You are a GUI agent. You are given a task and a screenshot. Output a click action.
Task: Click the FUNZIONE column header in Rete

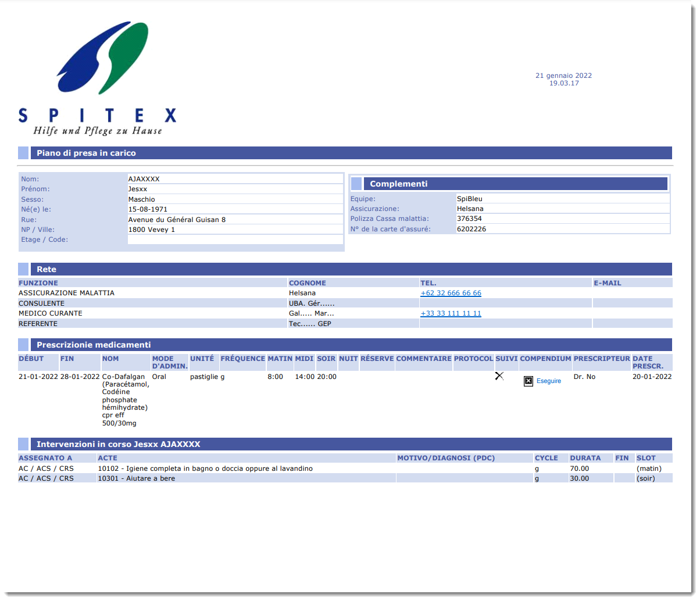click(38, 283)
